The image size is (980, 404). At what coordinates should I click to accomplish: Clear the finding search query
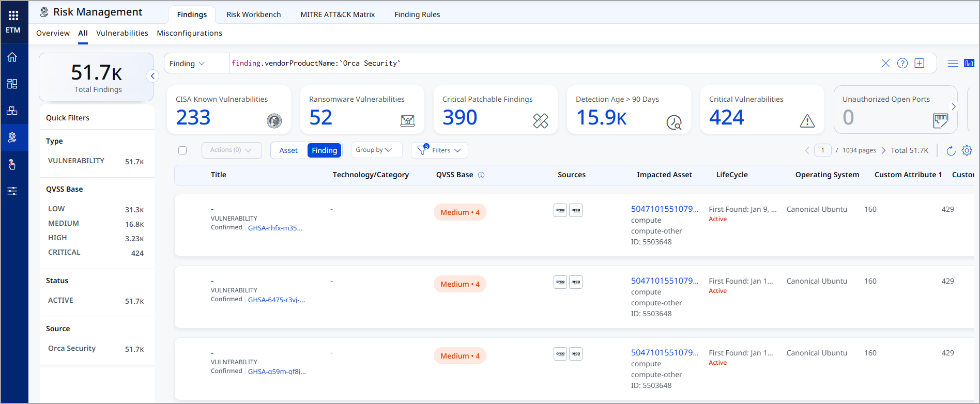pyautogui.click(x=885, y=63)
